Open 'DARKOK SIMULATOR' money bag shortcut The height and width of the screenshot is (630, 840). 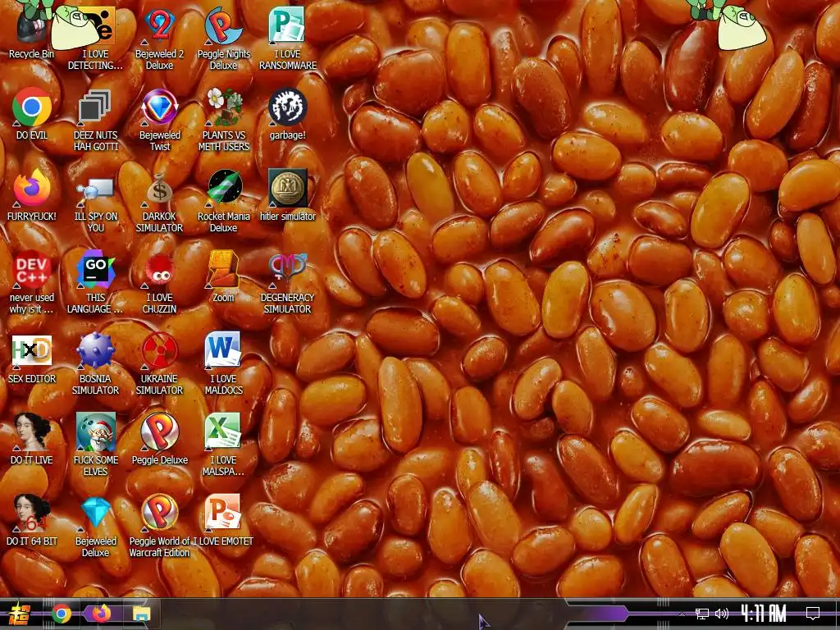tap(160, 200)
